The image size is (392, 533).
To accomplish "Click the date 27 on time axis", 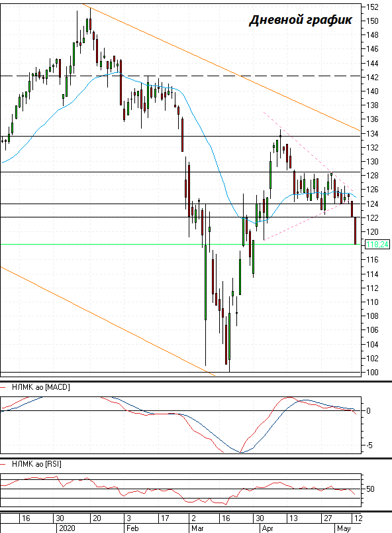I will click(328, 518).
